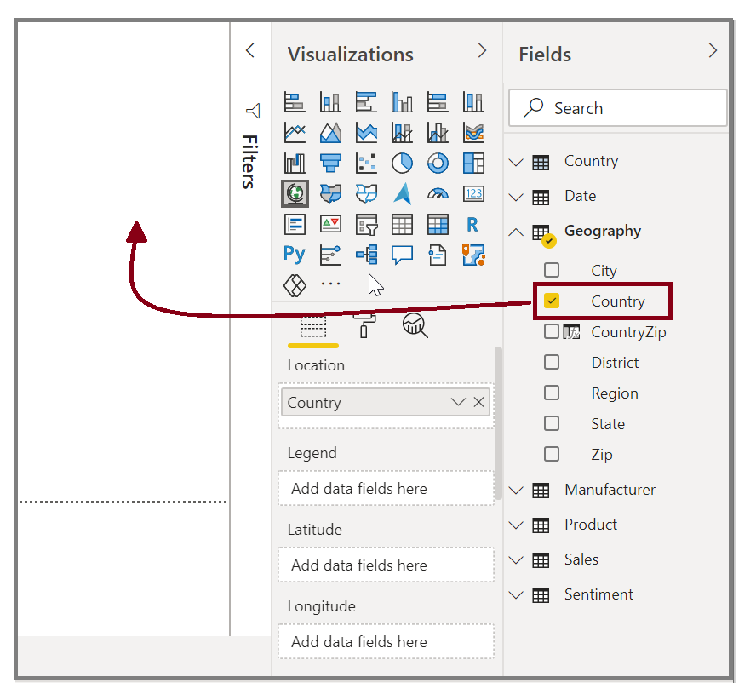Collapse the Visualizations pane with chevron
Viewport: 756px width, 700px height.
(482, 50)
